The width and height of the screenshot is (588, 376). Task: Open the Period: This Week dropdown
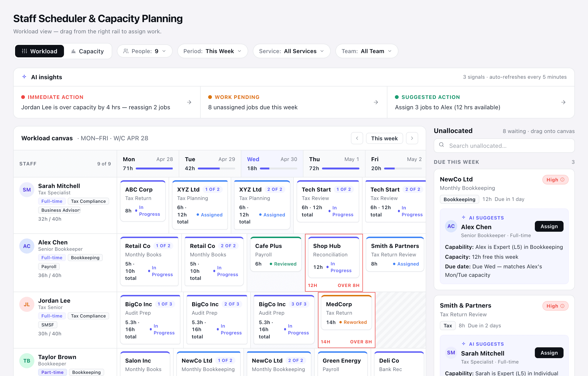click(213, 51)
